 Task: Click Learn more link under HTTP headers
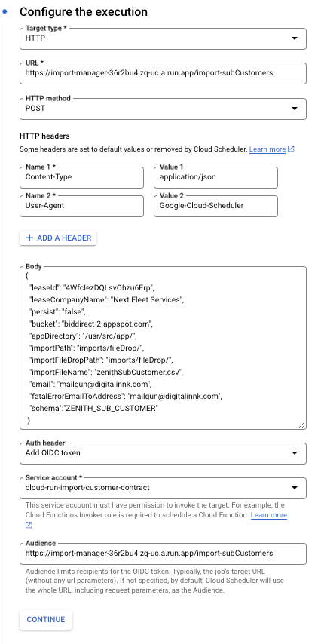267,149
